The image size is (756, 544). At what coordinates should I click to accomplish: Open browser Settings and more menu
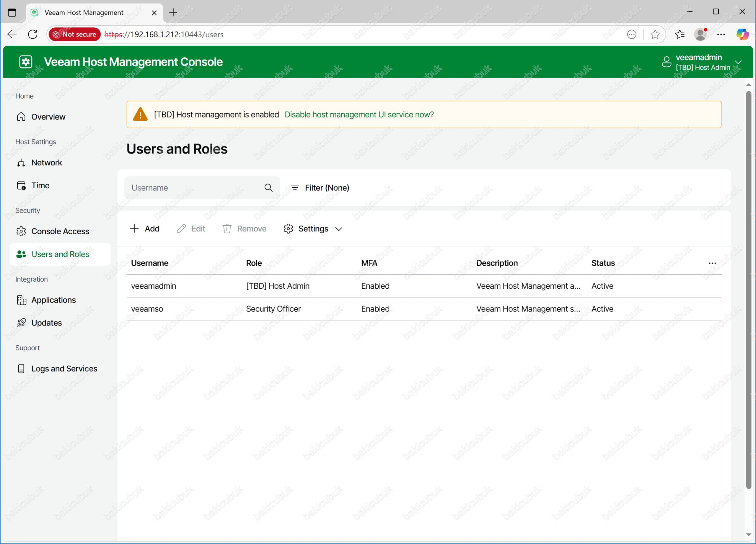point(721,34)
